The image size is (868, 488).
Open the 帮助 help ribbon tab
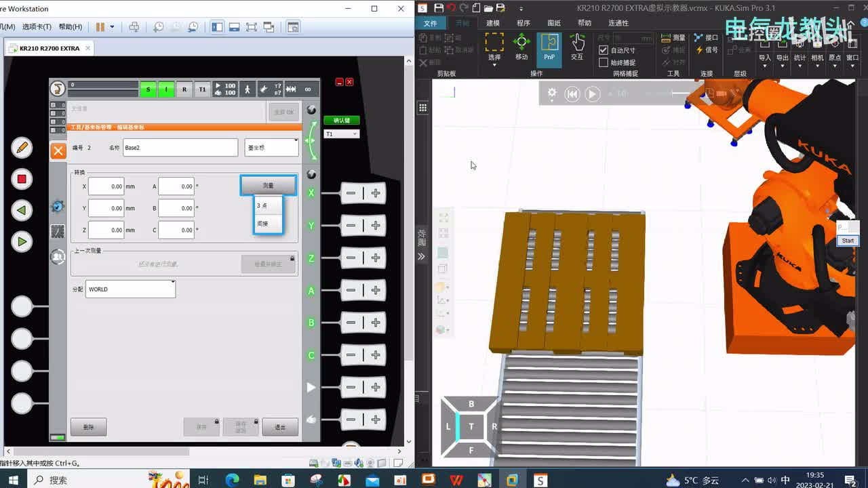pos(585,23)
